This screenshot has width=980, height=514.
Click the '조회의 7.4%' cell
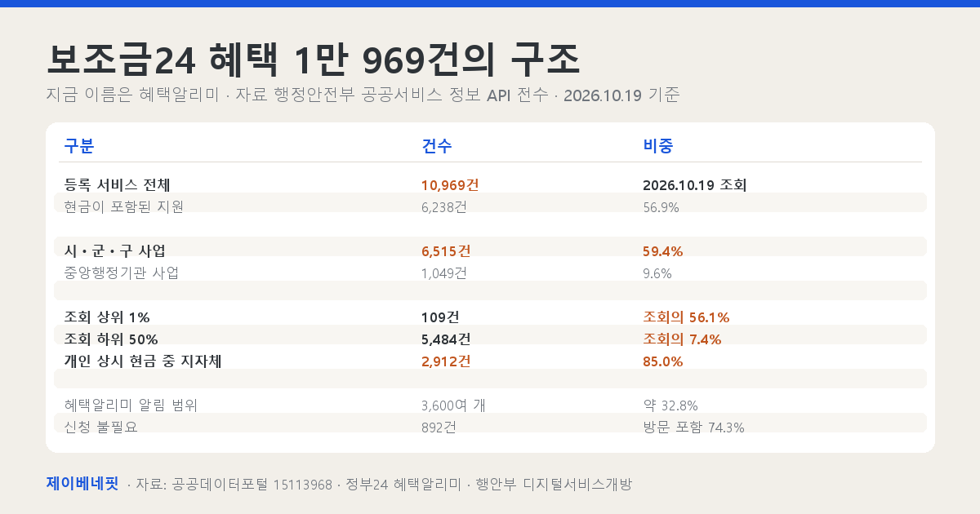(682, 339)
